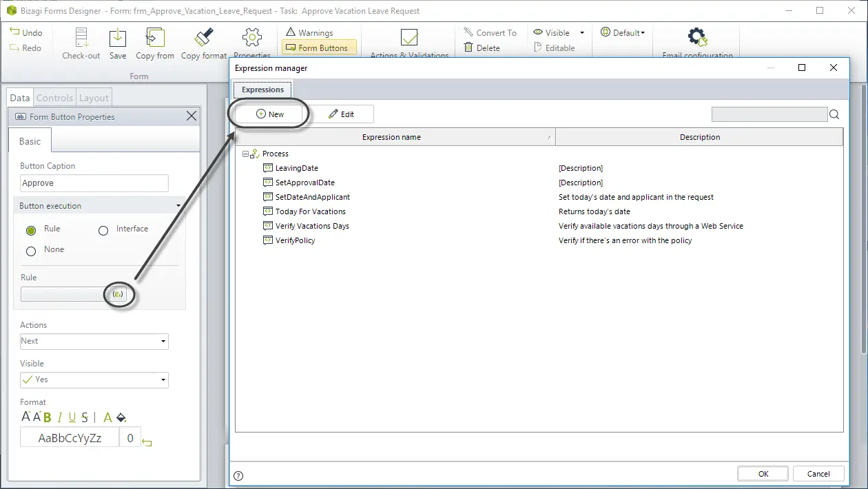
Task: Undo the last change
Action: pyautogui.click(x=26, y=32)
